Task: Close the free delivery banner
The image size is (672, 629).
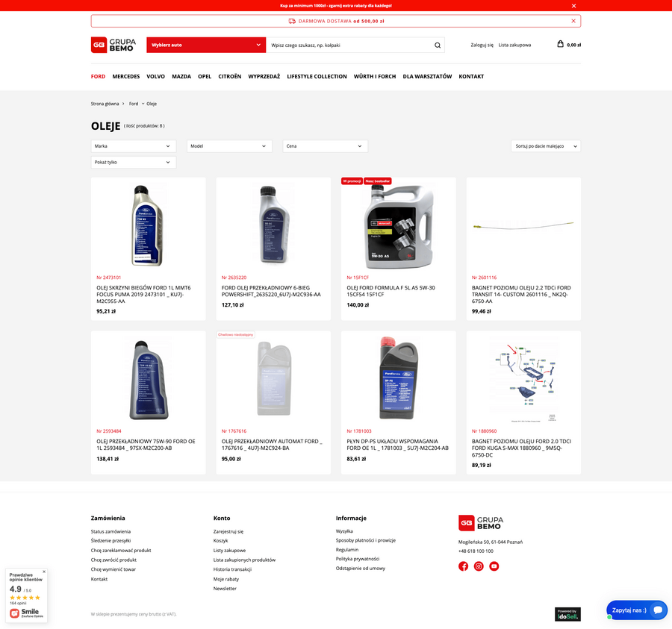Action: click(573, 21)
